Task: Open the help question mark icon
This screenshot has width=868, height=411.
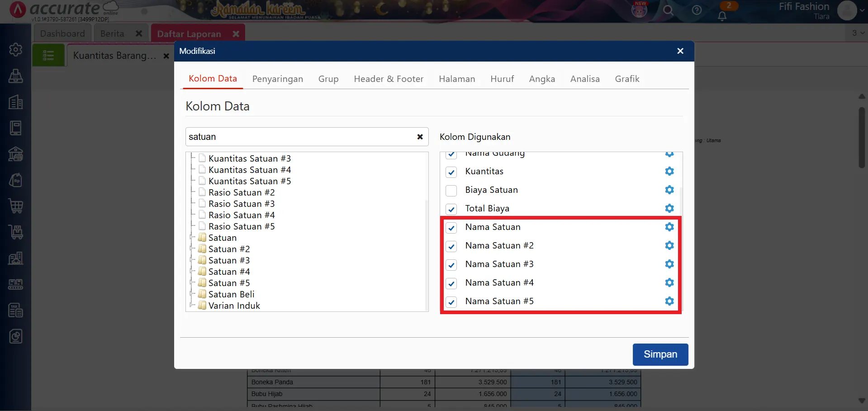Action: [x=697, y=10]
